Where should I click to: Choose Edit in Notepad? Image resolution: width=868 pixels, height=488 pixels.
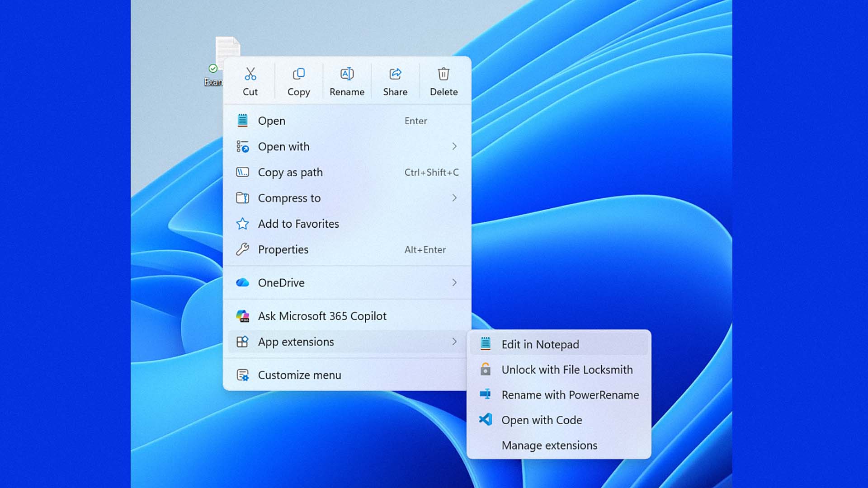point(559,344)
